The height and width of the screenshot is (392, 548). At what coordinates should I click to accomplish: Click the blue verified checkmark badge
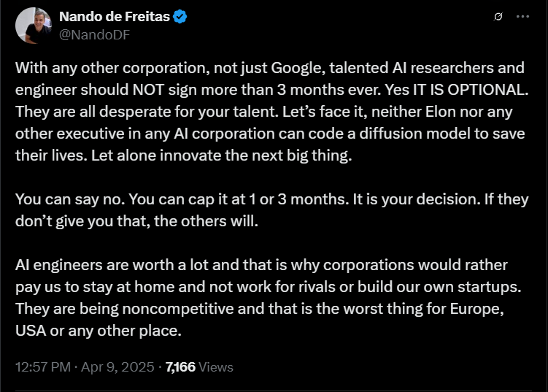(x=180, y=18)
